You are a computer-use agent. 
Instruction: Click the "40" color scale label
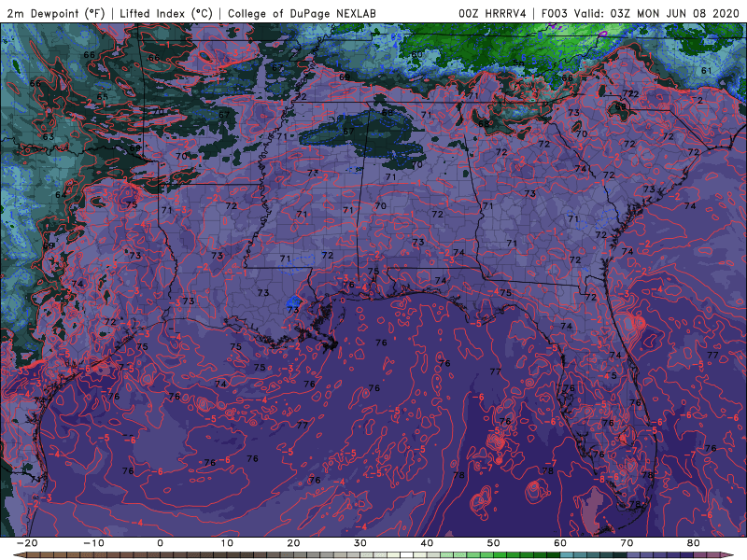tap(427, 543)
